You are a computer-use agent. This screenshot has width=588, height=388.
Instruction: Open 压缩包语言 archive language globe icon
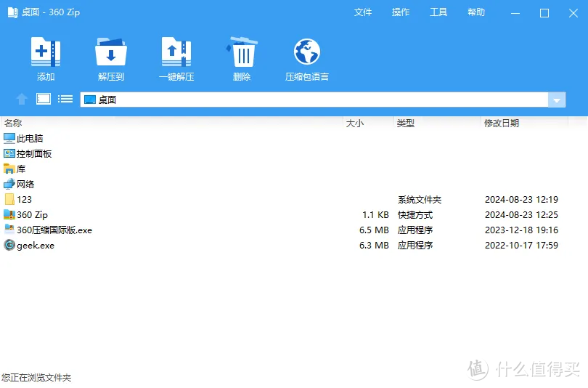pyautogui.click(x=307, y=52)
